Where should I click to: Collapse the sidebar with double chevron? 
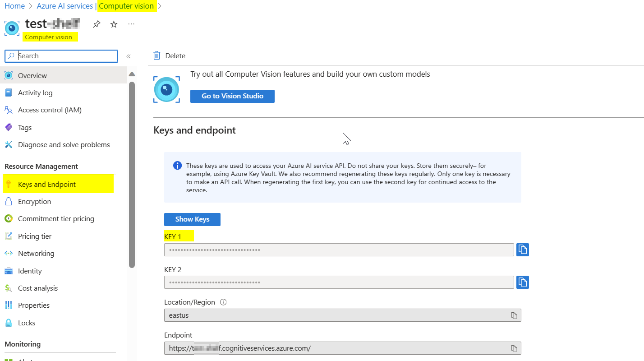pyautogui.click(x=129, y=56)
